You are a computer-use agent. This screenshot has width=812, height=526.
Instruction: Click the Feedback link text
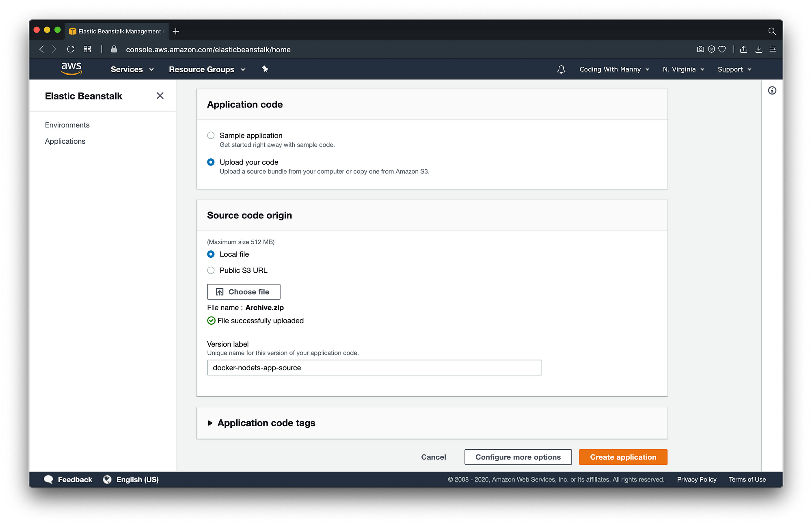click(x=75, y=479)
